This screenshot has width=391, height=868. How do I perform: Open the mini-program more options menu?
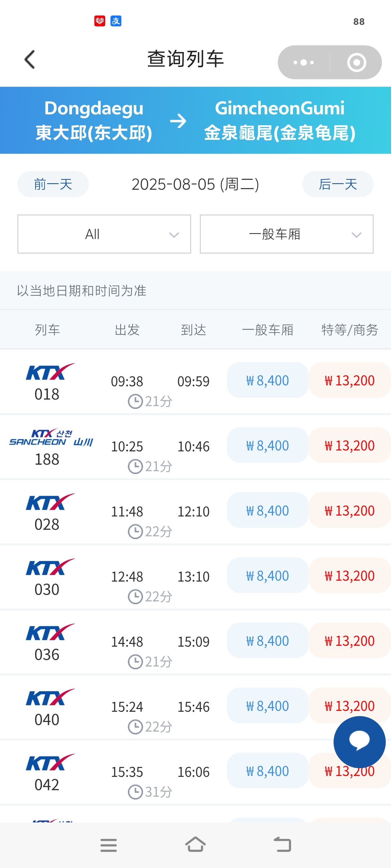(303, 62)
